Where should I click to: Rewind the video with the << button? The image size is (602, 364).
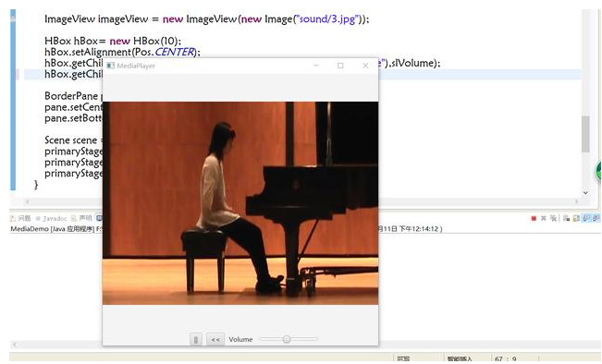coord(215,339)
